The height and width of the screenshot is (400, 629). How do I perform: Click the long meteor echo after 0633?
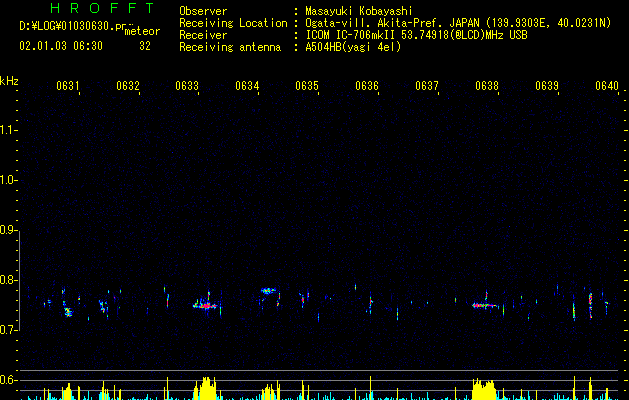coord(205,306)
